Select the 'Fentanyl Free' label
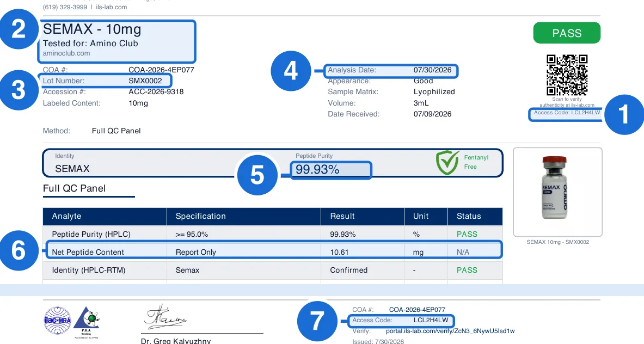Screen dimensions: 644x344 pyautogui.click(x=476, y=162)
